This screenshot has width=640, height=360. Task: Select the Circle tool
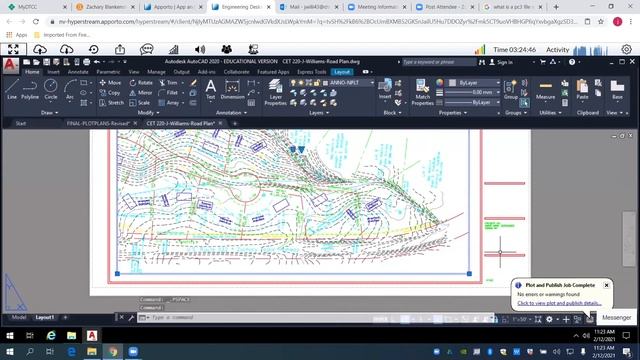tap(51, 89)
